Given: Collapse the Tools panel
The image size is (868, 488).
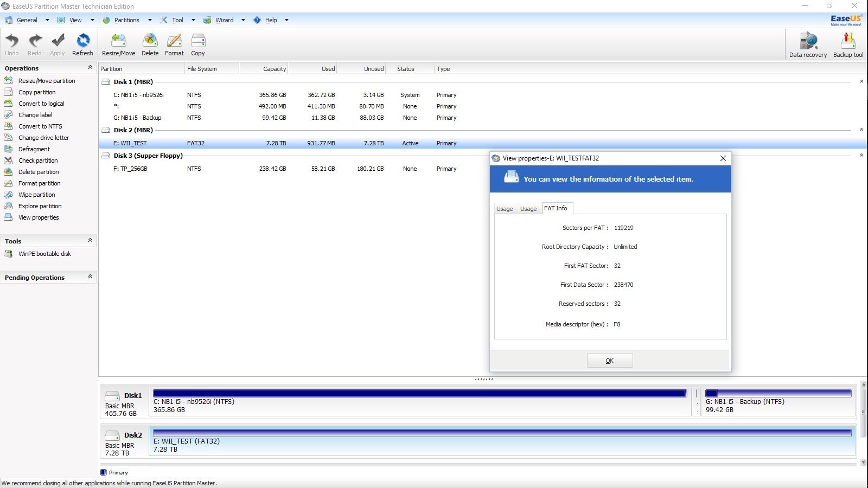Looking at the screenshot, I should tap(90, 240).
